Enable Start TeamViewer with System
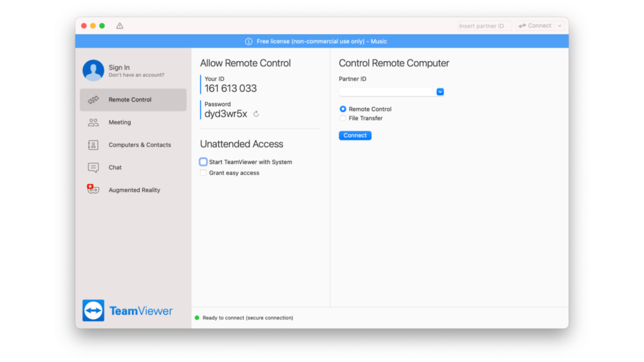 pyautogui.click(x=203, y=161)
